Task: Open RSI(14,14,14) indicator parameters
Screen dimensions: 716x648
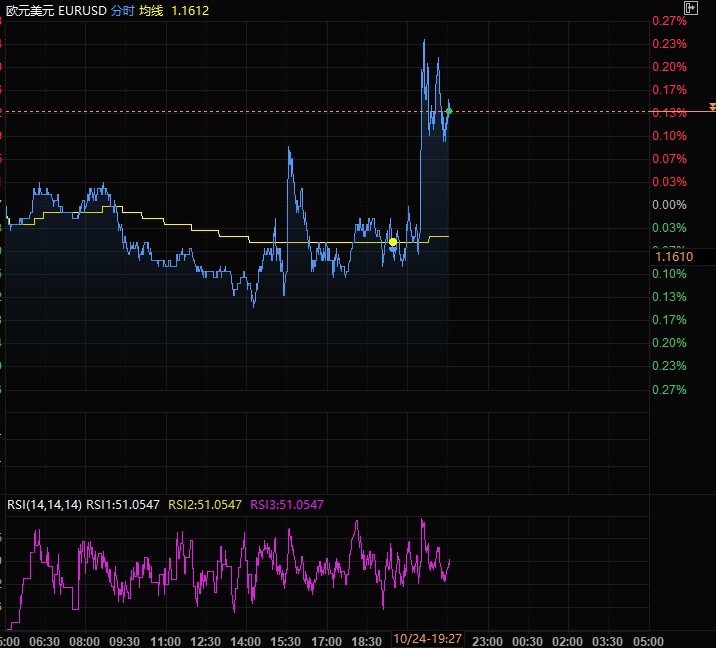Action: 44,505
